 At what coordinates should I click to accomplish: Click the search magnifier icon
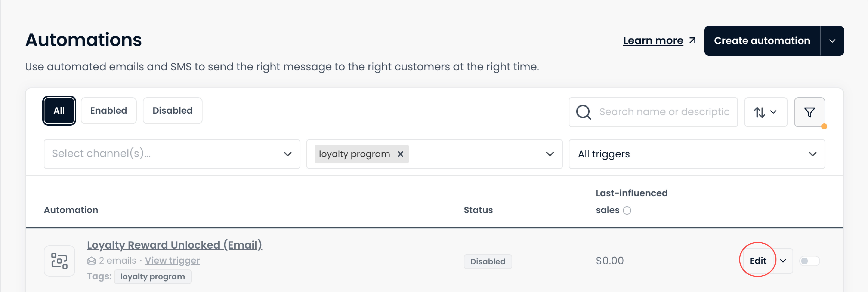(584, 112)
